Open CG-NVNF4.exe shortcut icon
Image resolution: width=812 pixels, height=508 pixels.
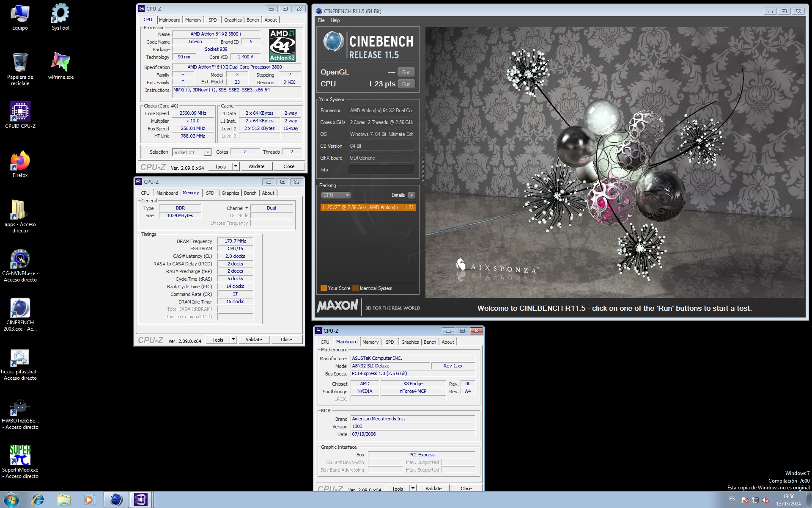[x=20, y=265]
